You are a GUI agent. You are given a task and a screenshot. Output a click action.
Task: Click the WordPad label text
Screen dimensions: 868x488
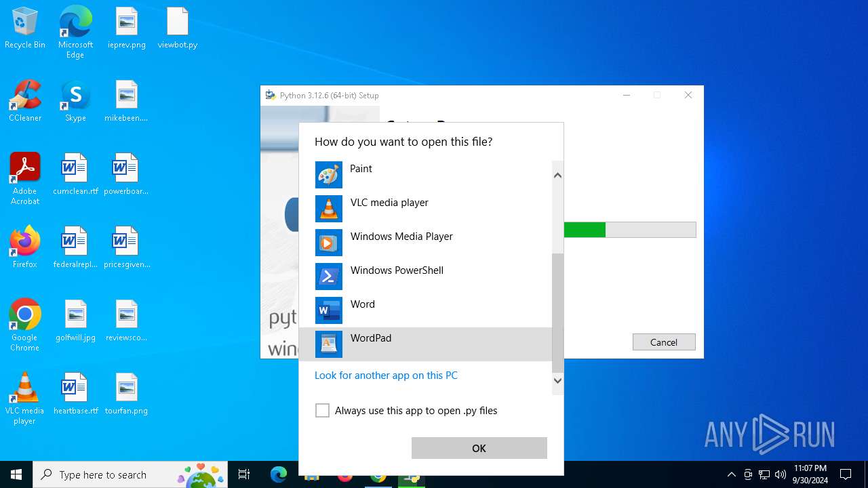pyautogui.click(x=371, y=338)
